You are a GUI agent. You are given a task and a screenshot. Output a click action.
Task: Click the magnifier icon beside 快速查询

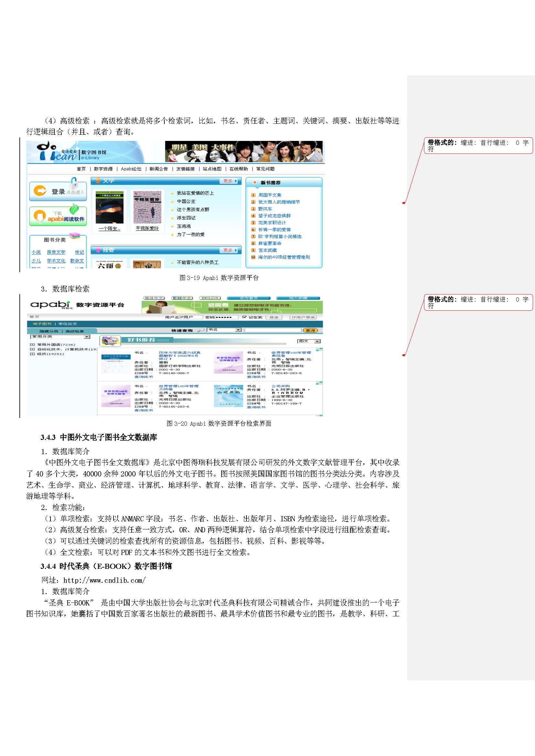[x=200, y=330]
